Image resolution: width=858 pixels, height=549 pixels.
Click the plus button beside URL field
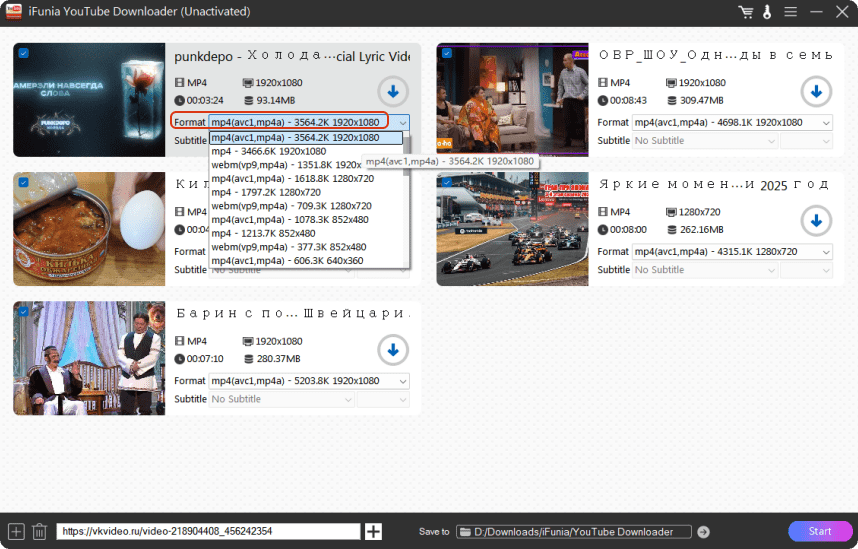[x=373, y=532]
